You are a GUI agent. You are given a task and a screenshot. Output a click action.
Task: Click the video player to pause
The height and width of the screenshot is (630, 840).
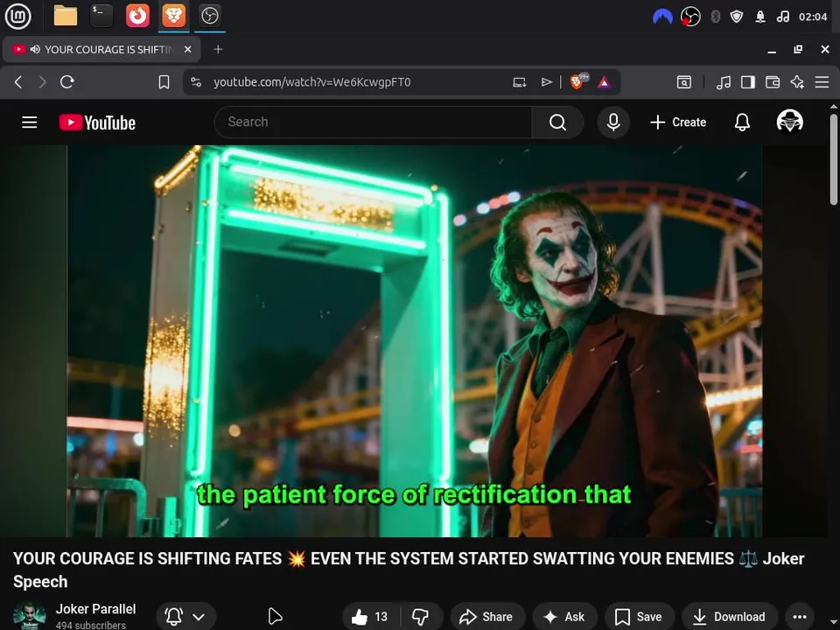click(x=414, y=340)
